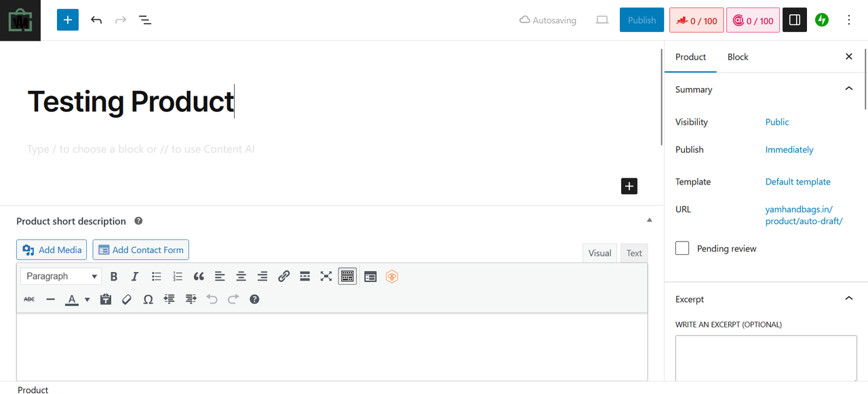Click into the excerpt text area
868x394 pixels.
pyautogui.click(x=766, y=358)
